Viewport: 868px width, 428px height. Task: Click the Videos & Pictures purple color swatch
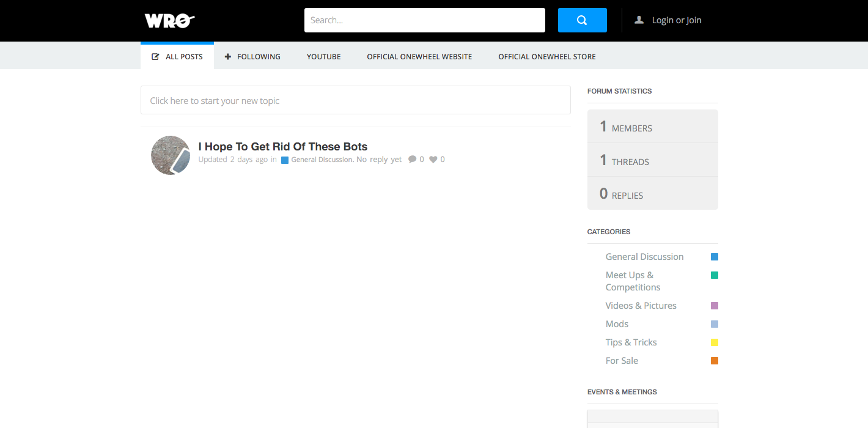pos(714,305)
